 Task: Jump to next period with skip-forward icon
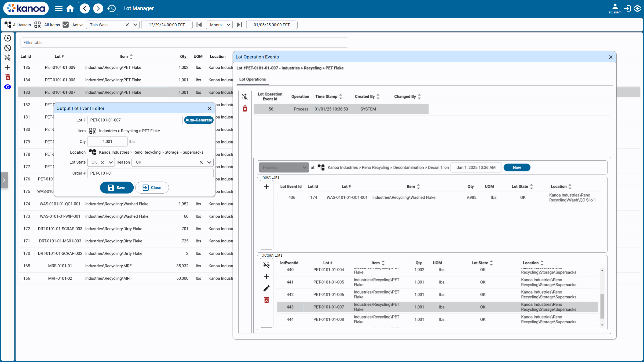pos(239,25)
